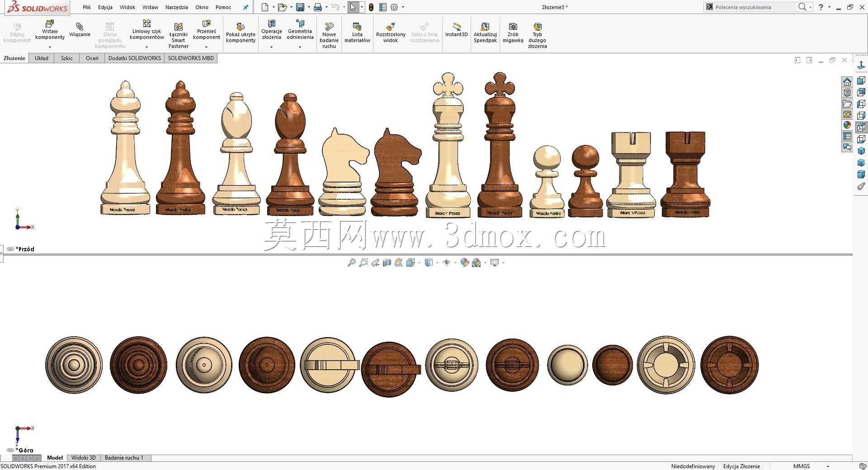
Task: Open Appearances color sphere in task pane
Action: [x=847, y=125]
